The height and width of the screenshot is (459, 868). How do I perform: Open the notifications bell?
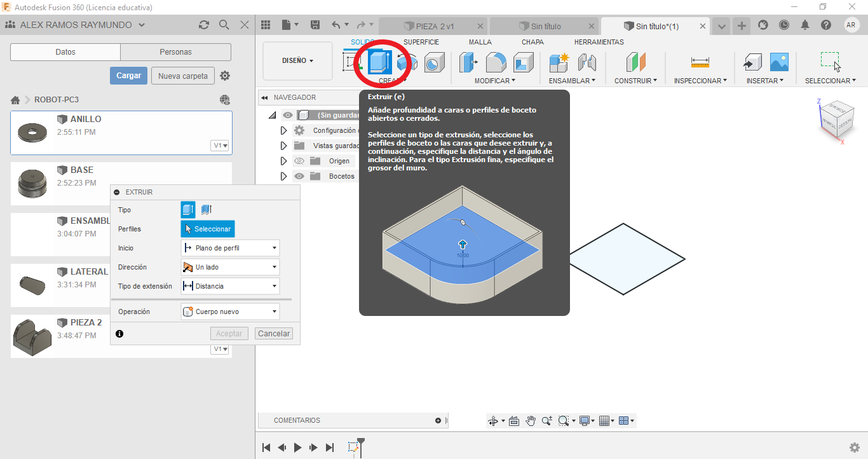(805, 25)
